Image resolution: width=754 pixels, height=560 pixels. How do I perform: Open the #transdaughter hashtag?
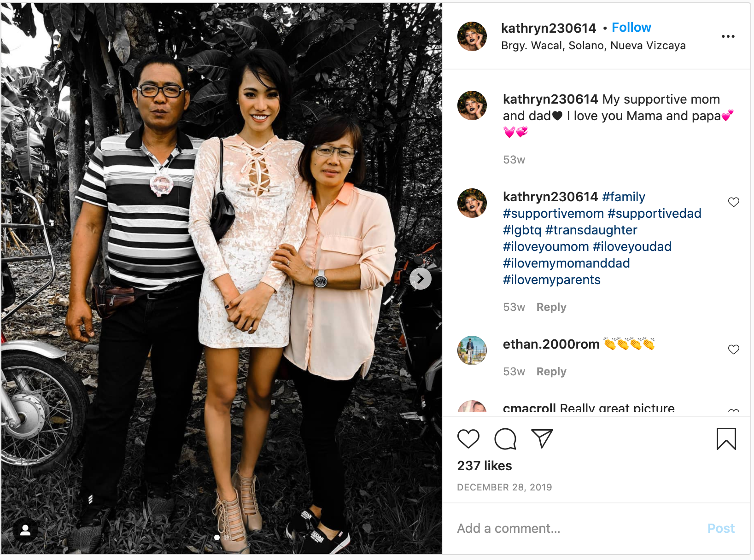(x=591, y=230)
